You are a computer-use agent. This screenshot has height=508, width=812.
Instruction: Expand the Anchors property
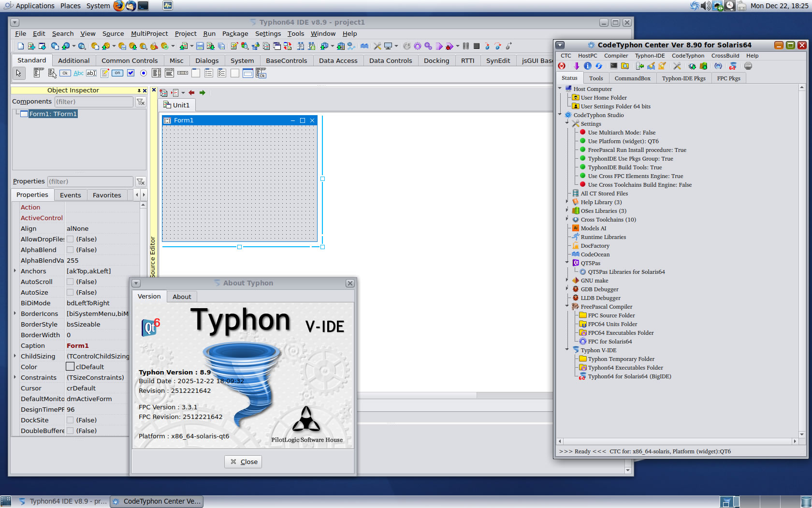(15, 271)
